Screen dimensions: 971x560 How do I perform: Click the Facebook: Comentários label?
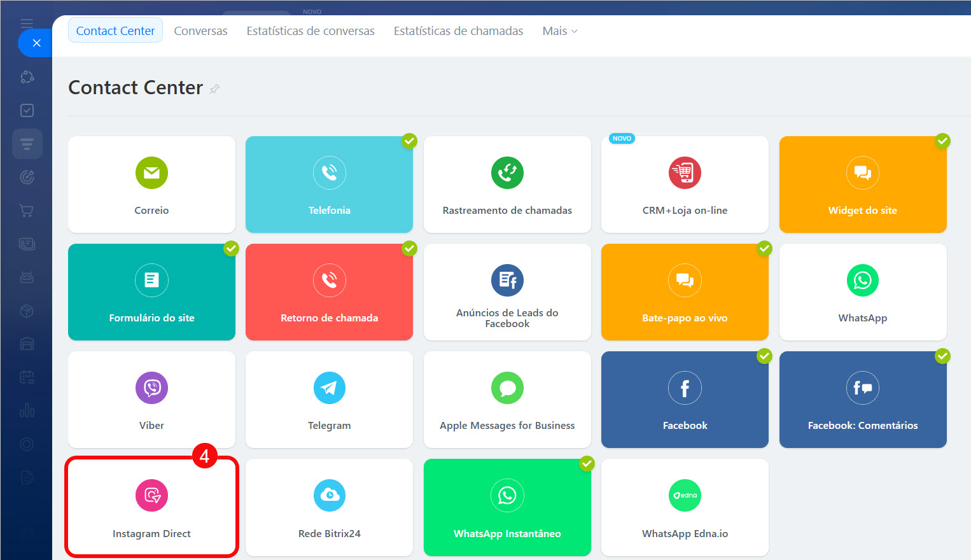coord(863,425)
